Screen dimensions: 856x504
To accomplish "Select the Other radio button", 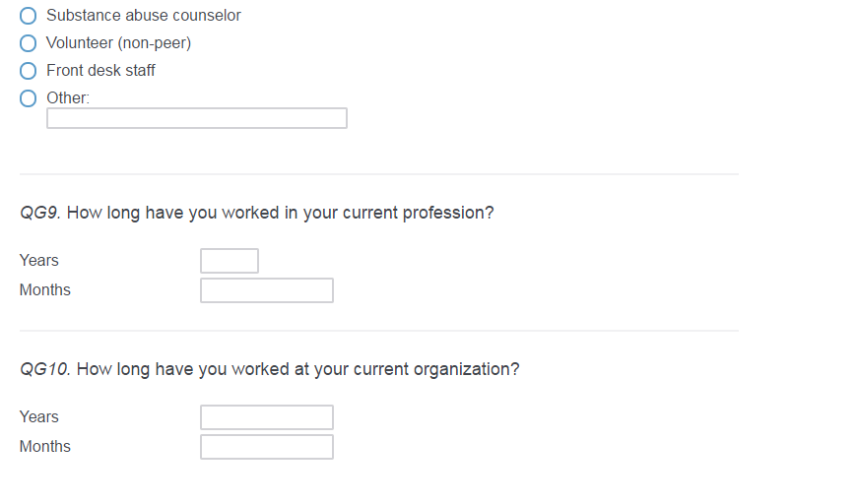I will (x=29, y=98).
